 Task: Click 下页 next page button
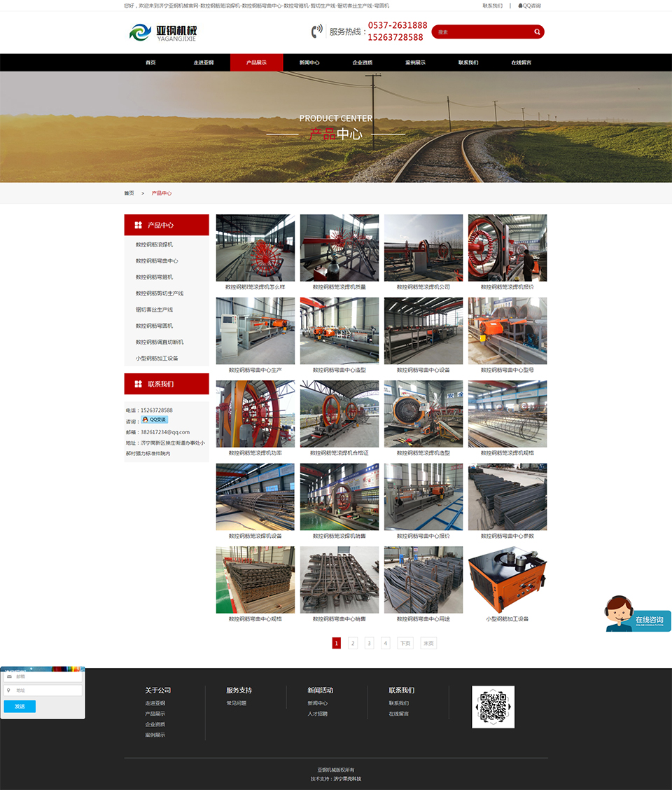tap(405, 643)
